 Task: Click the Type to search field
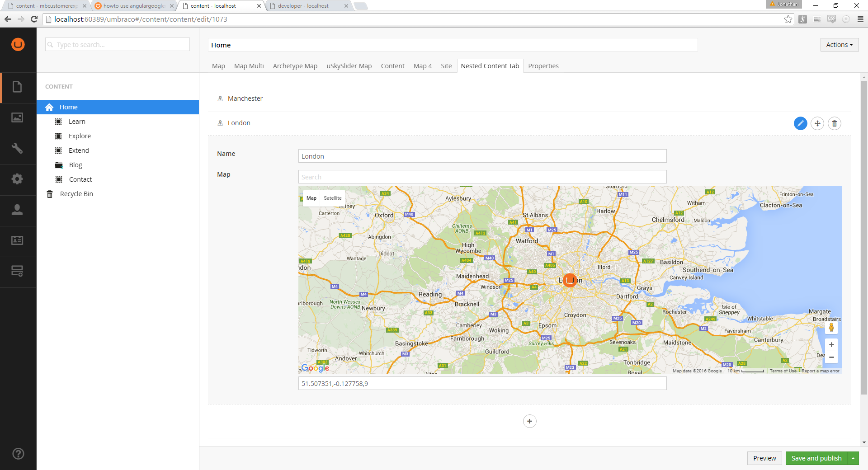118,44
